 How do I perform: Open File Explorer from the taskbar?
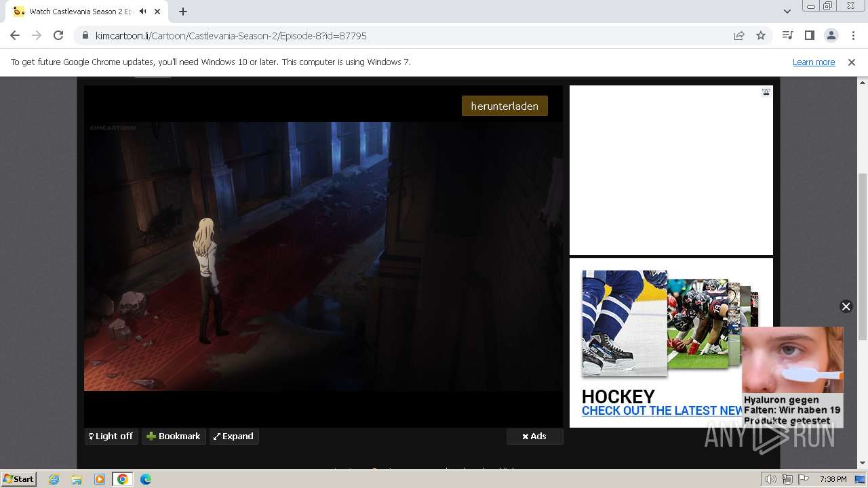coord(77,479)
